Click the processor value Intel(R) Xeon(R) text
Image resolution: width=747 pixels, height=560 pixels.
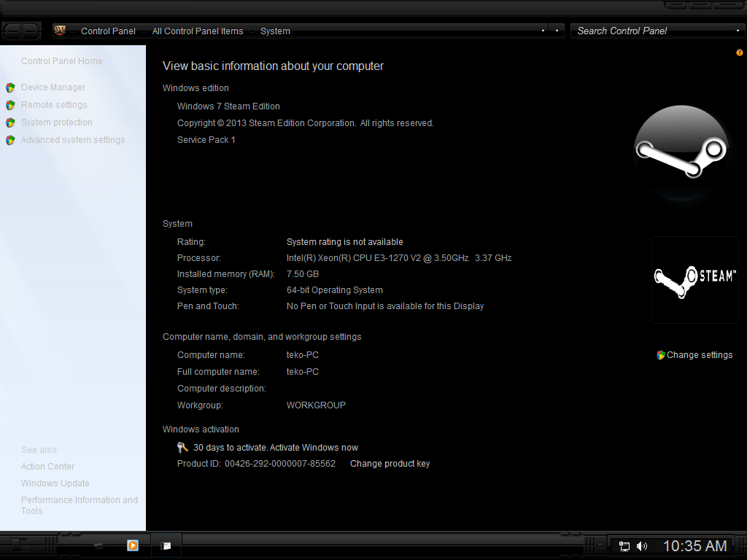pyautogui.click(x=399, y=258)
